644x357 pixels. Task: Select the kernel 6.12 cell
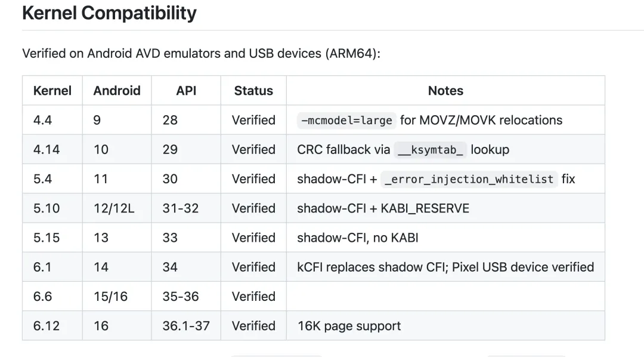47,326
